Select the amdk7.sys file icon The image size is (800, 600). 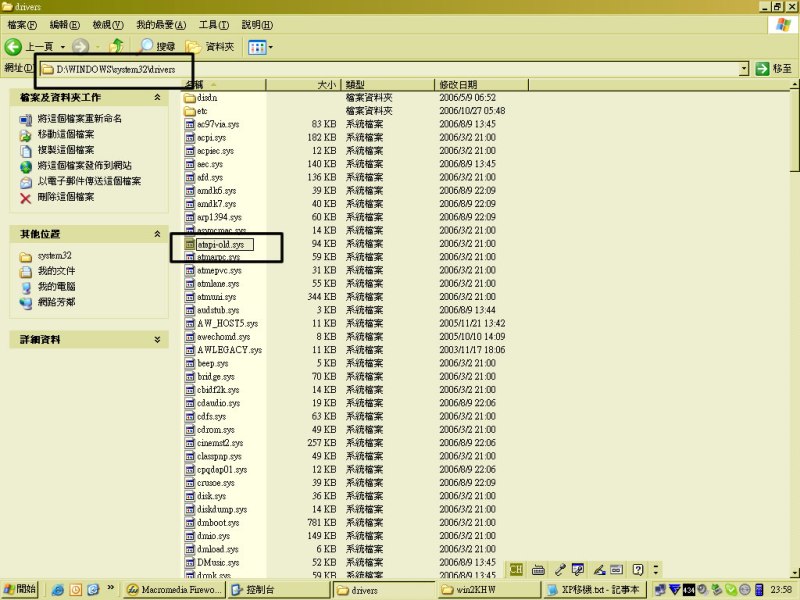click(190, 204)
